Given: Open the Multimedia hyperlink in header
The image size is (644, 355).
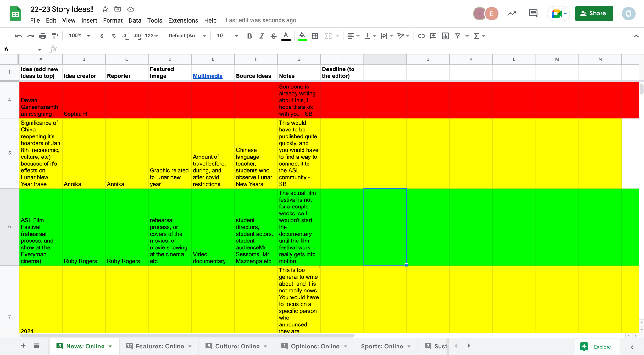Looking at the screenshot, I should (x=208, y=76).
